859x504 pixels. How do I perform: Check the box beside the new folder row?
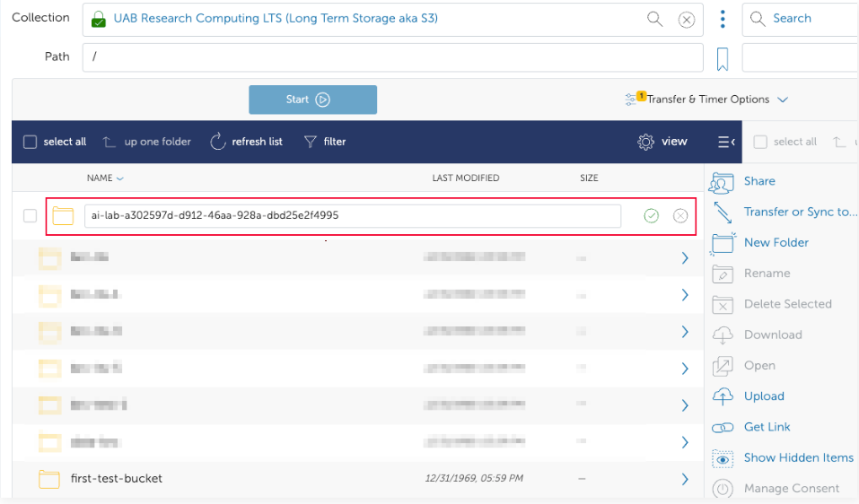(x=30, y=216)
